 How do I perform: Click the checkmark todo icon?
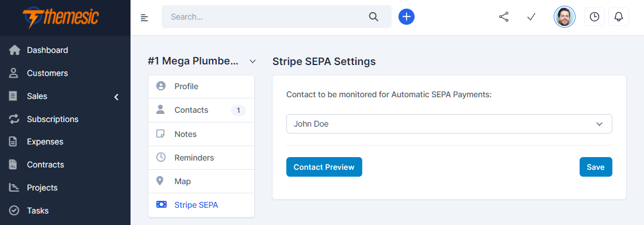coord(531,17)
